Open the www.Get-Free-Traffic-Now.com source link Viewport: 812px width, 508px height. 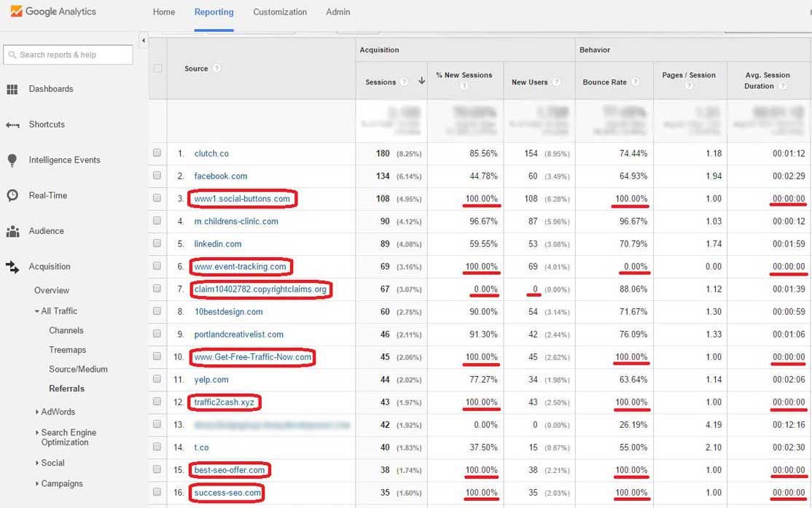click(253, 357)
